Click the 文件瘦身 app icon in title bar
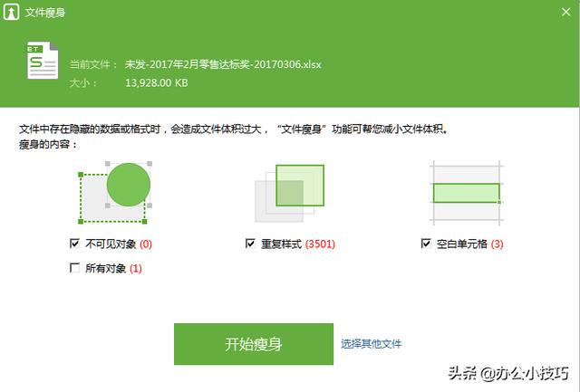The height and width of the screenshot is (392, 580). [x=11, y=12]
